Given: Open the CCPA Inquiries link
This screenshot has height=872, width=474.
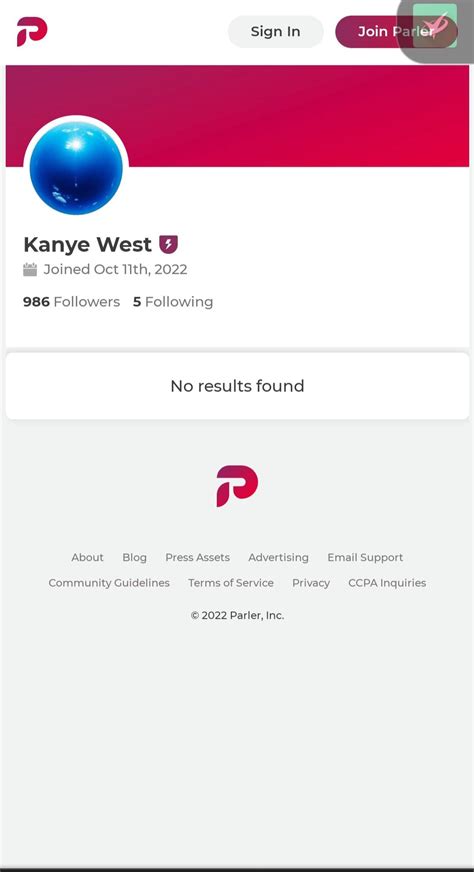Looking at the screenshot, I should [x=387, y=583].
